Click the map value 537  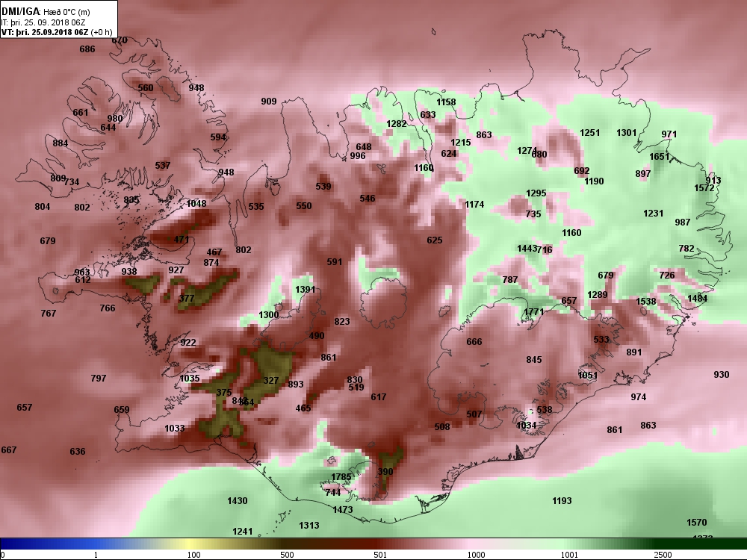pos(162,166)
